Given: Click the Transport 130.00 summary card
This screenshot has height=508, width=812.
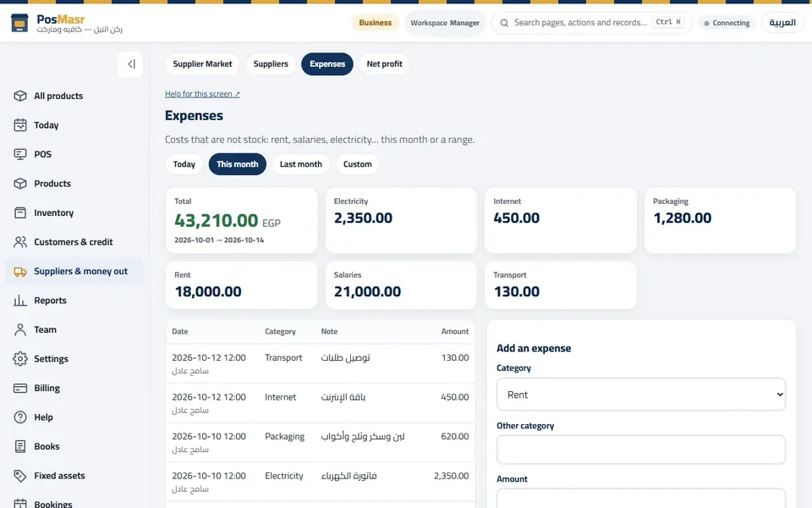Looking at the screenshot, I should coord(560,285).
